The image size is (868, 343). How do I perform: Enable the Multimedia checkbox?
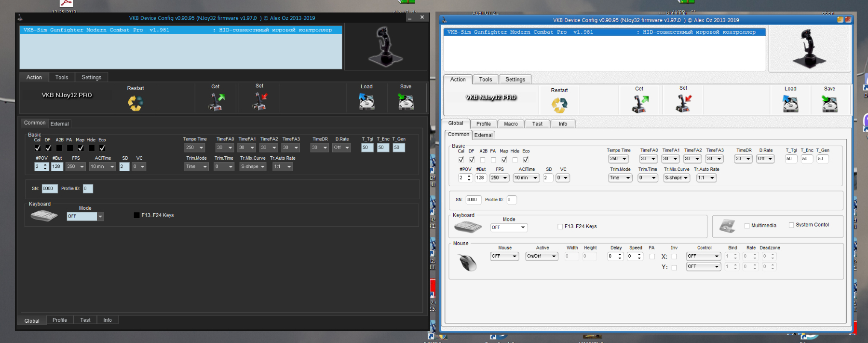[747, 226]
